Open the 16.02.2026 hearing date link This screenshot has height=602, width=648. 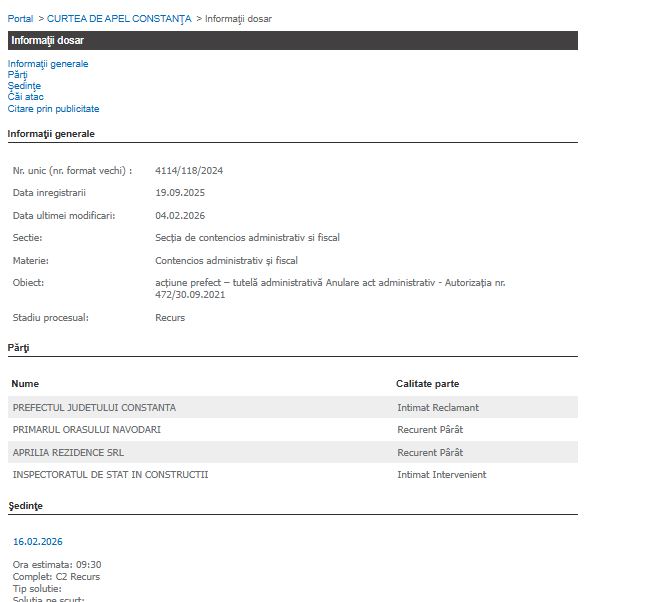(38, 542)
